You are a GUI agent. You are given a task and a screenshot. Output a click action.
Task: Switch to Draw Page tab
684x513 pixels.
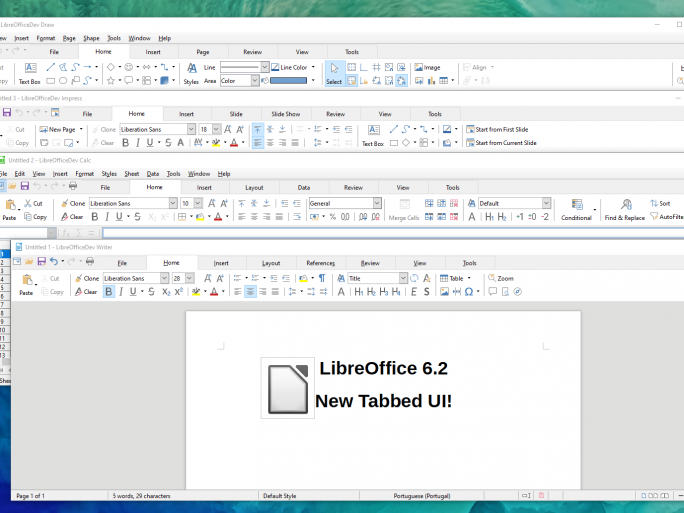[x=203, y=52]
